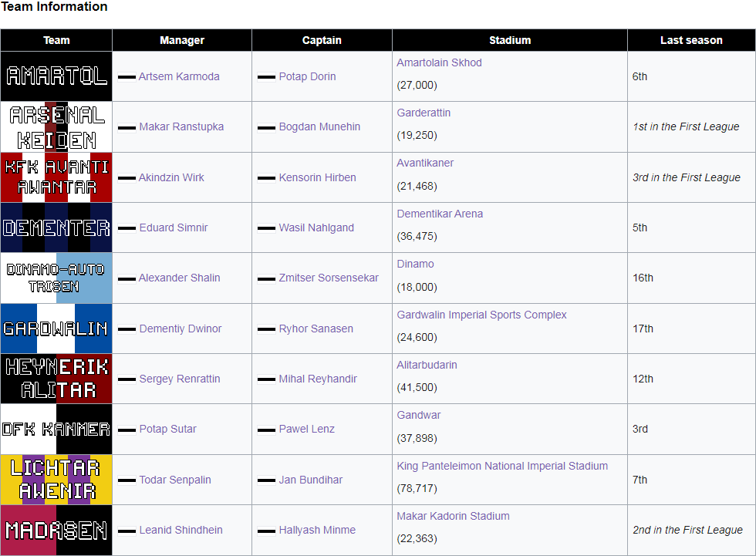Open manager Makar Ranstupka link
756x556 pixels.
[x=181, y=126]
